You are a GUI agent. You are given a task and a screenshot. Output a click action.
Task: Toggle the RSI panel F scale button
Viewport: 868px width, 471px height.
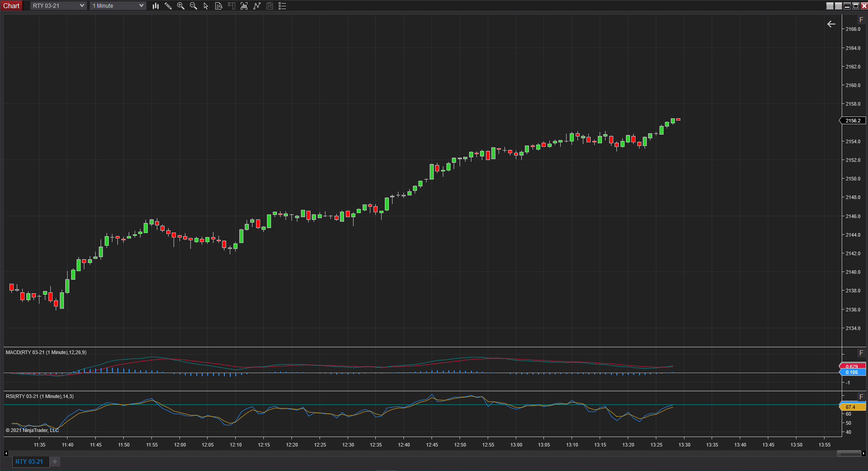tap(861, 397)
